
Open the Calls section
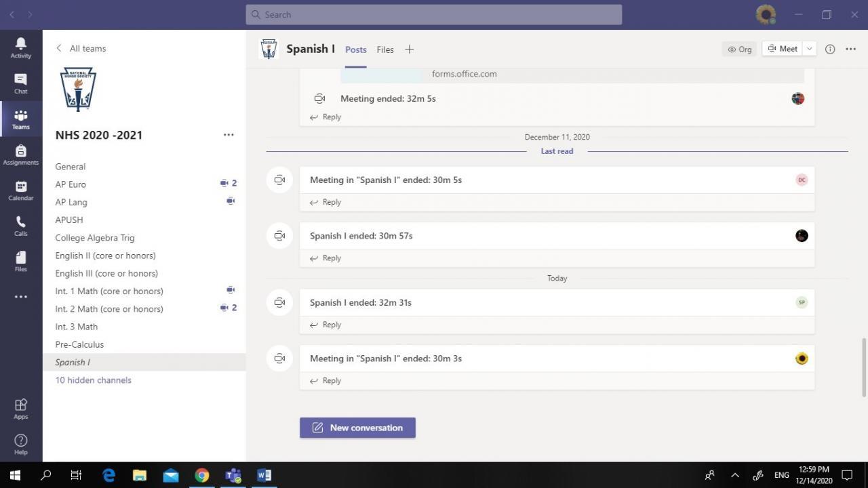21,226
